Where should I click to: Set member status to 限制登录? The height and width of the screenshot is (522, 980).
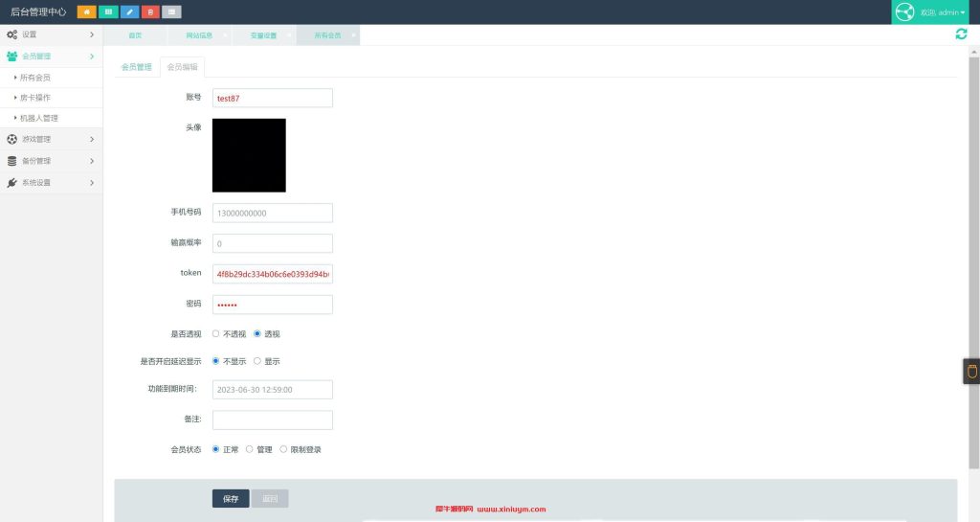(x=283, y=449)
